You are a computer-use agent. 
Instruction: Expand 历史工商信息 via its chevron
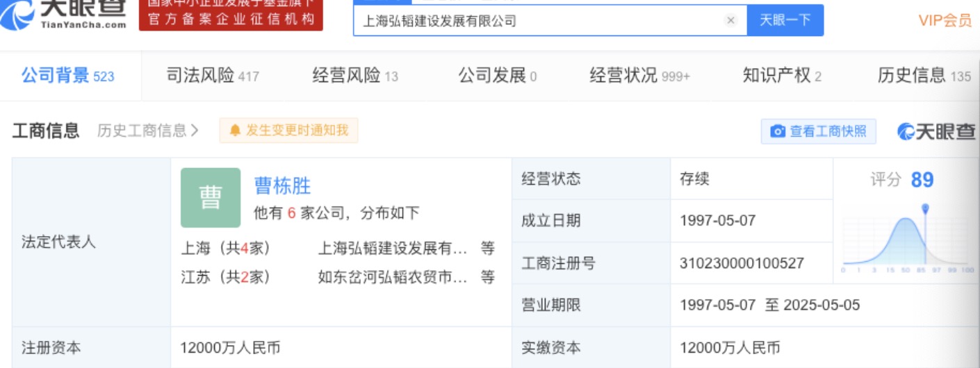click(x=194, y=131)
